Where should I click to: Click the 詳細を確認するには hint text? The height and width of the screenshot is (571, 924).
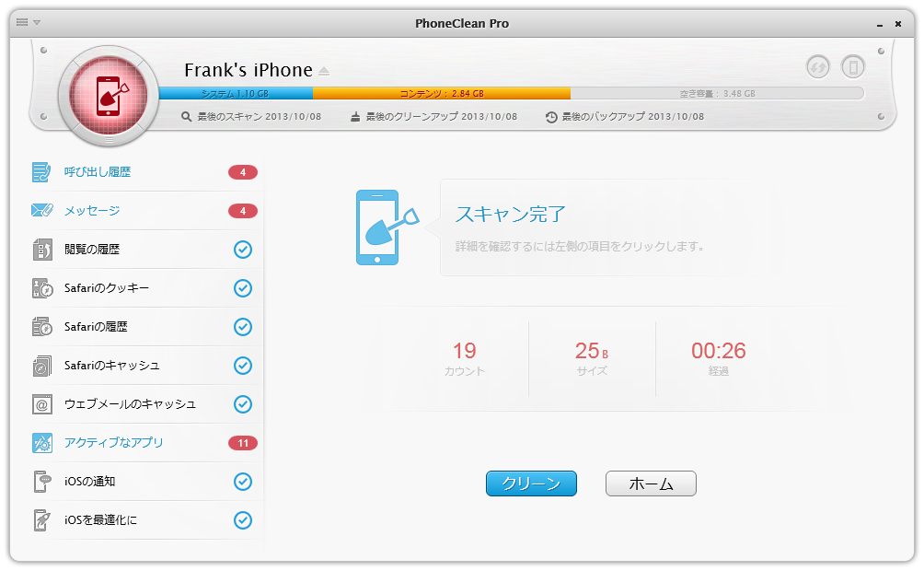(x=580, y=246)
